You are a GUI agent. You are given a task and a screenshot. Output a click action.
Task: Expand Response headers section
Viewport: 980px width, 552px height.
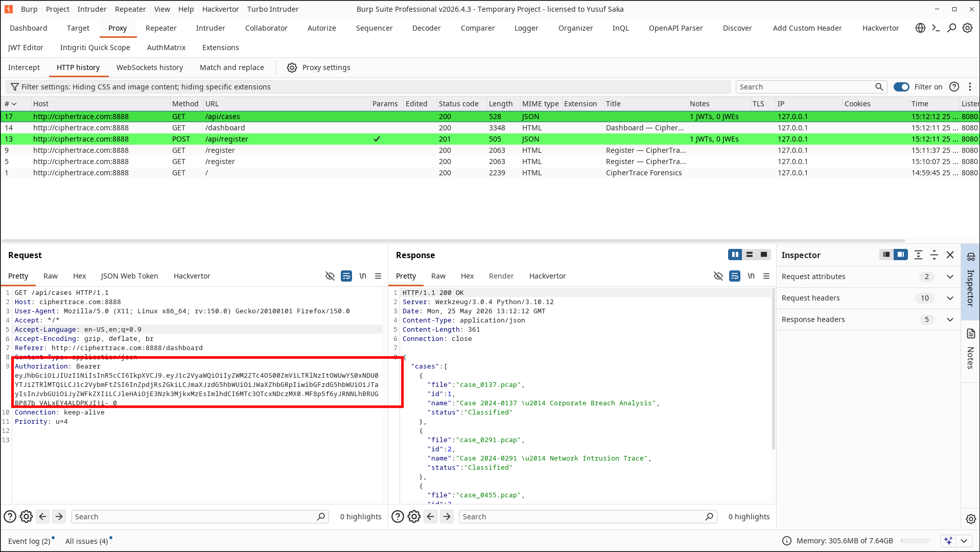[x=868, y=319]
